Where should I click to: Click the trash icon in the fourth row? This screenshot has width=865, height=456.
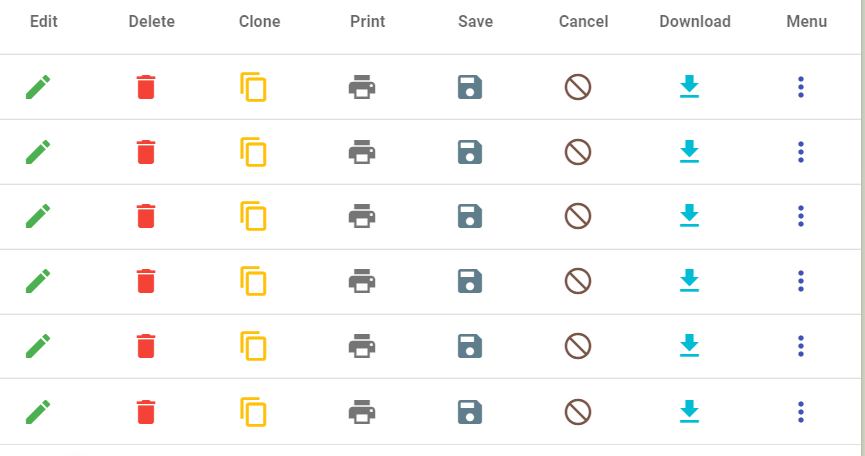tap(146, 281)
